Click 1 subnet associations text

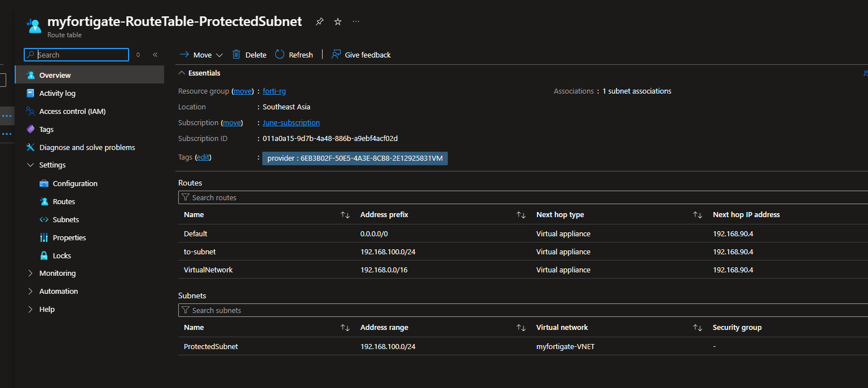pyautogui.click(x=637, y=91)
